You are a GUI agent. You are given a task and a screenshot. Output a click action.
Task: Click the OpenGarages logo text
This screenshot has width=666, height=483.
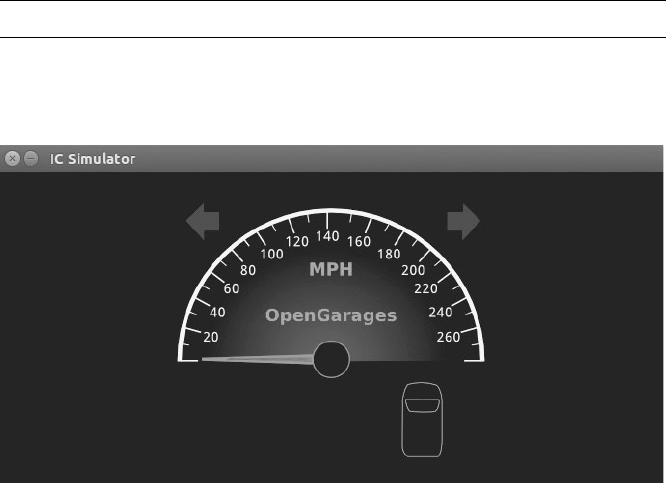(x=331, y=316)
